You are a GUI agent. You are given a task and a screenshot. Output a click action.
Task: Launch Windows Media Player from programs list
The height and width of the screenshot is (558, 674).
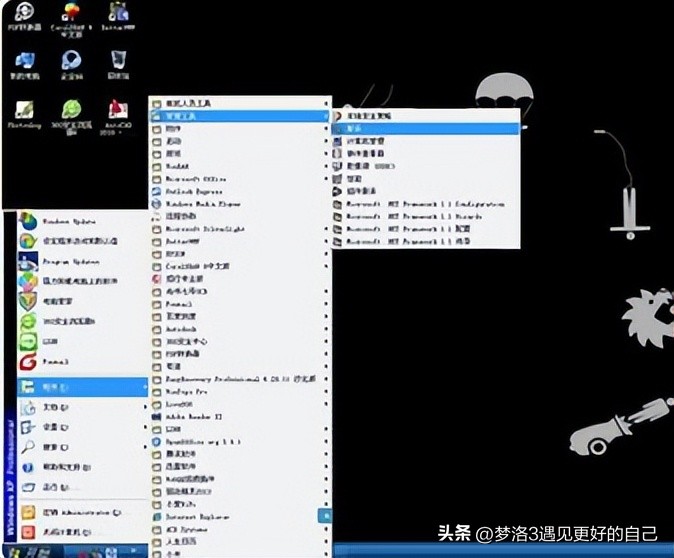pyautogui.click(x=241, y=204)
